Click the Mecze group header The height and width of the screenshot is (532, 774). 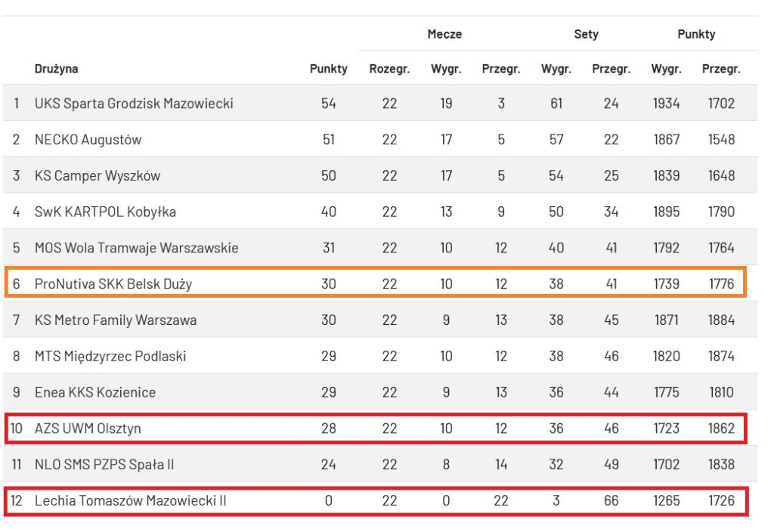[444, 34]
